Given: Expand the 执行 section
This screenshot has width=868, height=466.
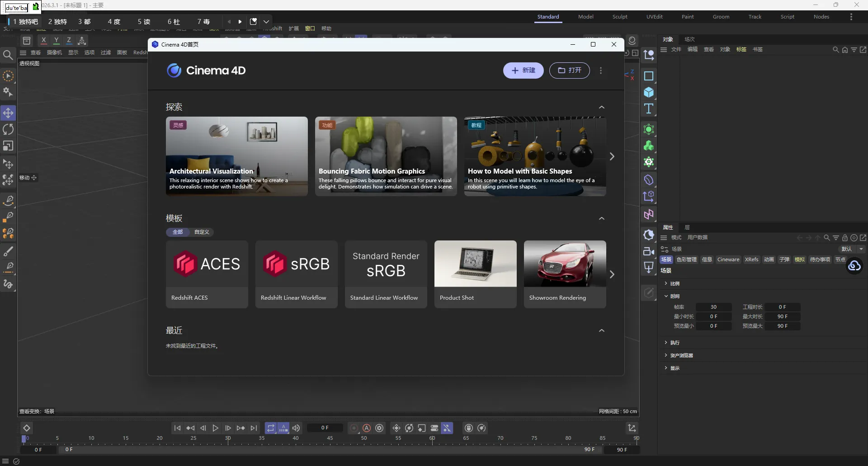Looking at the screenshot, I should [666, 343].
